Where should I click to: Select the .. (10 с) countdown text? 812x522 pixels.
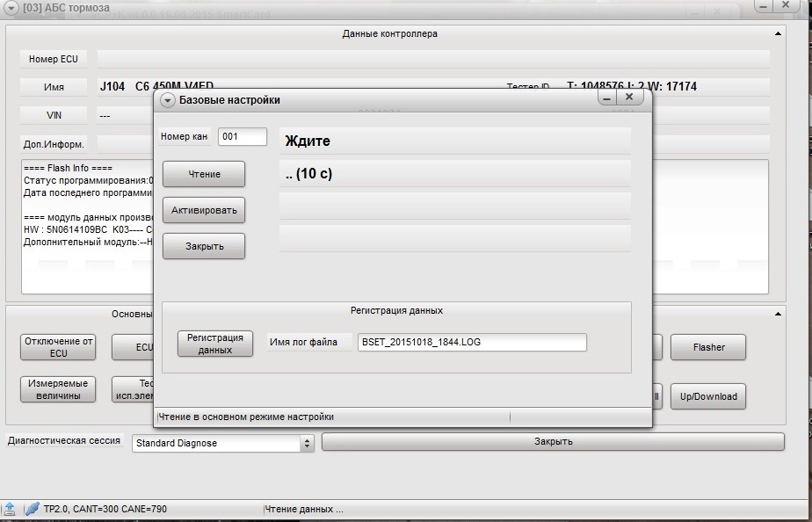[x=308, y=173]
